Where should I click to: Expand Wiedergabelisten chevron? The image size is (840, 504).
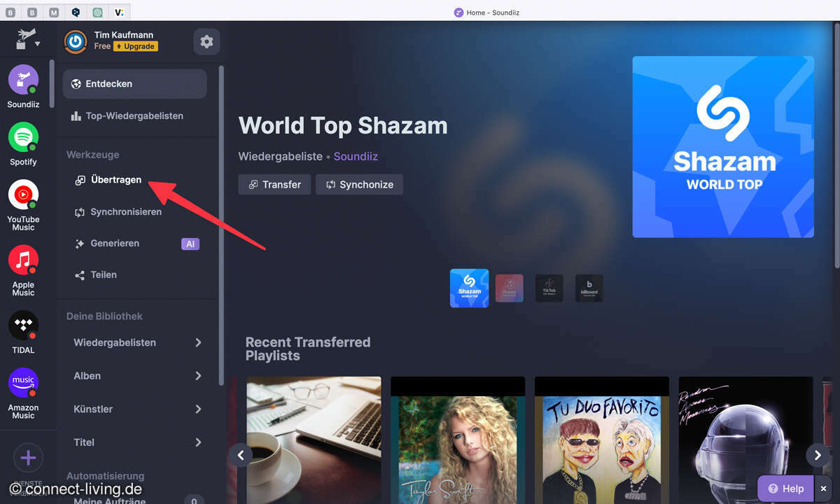click(x=198, y=342)
